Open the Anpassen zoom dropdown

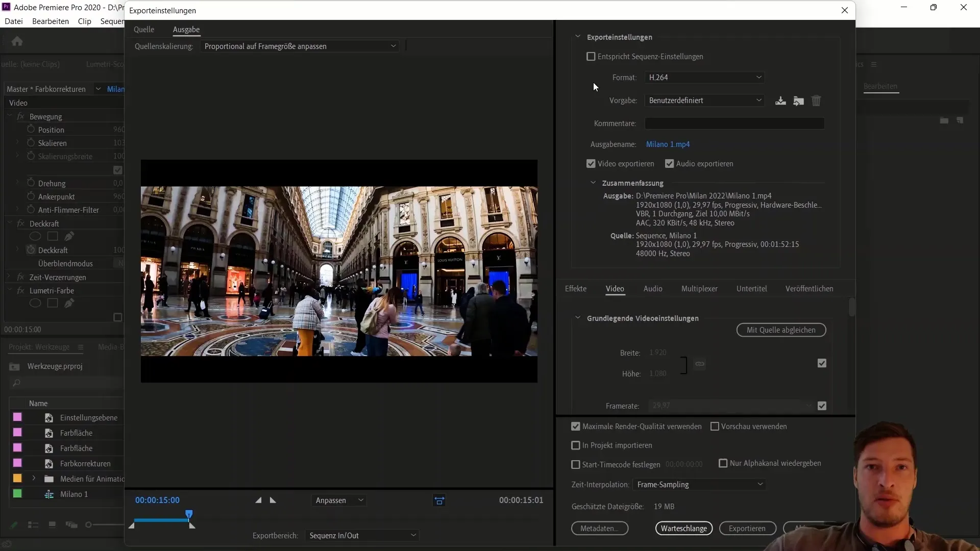tap(339, 500)
